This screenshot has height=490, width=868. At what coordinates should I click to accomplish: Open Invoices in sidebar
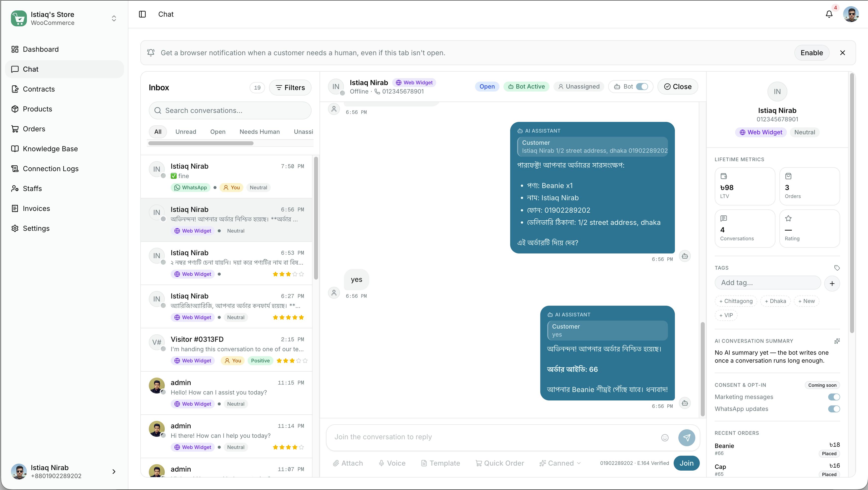(64, 208)
